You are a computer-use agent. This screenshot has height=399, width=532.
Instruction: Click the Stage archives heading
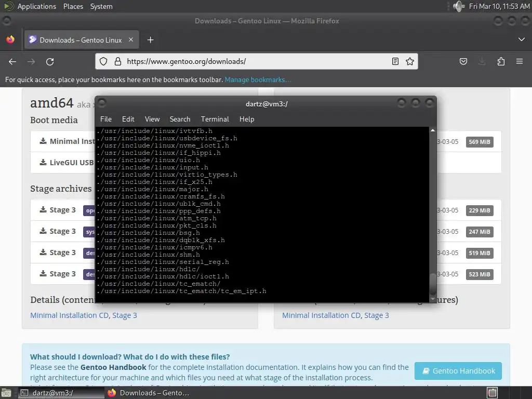click(x=61, y=188)
